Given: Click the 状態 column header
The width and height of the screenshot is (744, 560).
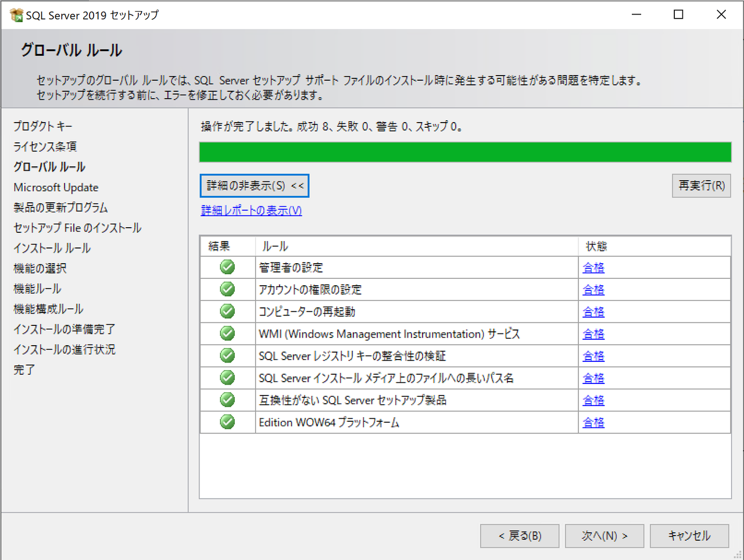Looking at the screenshot, I should tap(654, 246).
